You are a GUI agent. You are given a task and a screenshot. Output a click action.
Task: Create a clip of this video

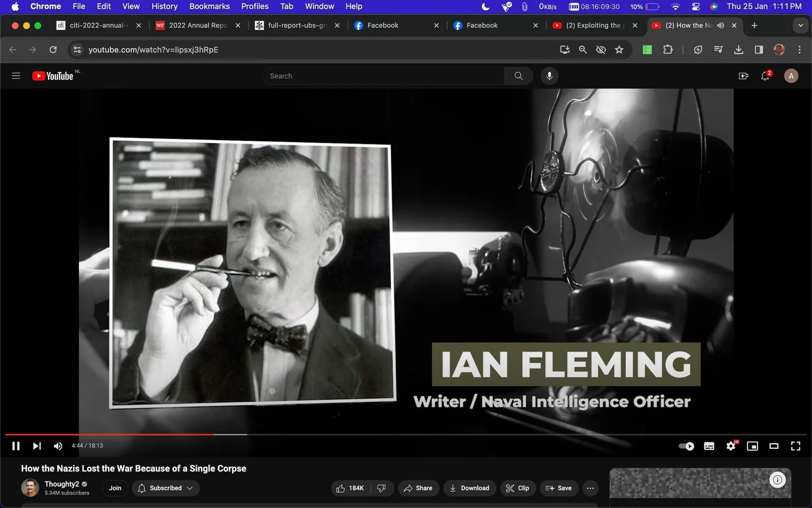tap(517, 488)
